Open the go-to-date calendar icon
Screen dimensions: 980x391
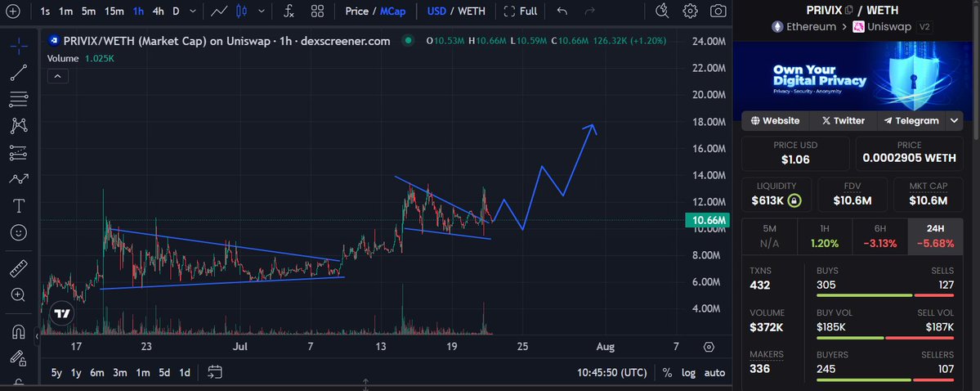[214, 372]
